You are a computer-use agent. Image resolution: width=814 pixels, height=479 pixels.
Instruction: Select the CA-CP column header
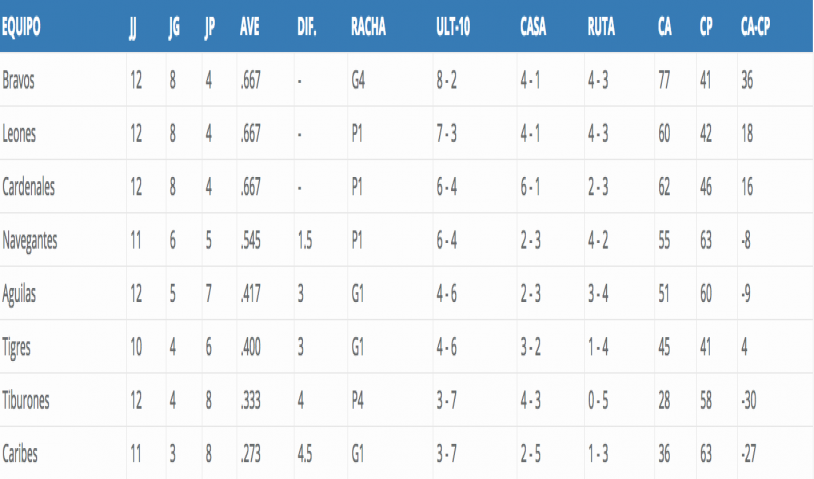(x=755, y=28)
